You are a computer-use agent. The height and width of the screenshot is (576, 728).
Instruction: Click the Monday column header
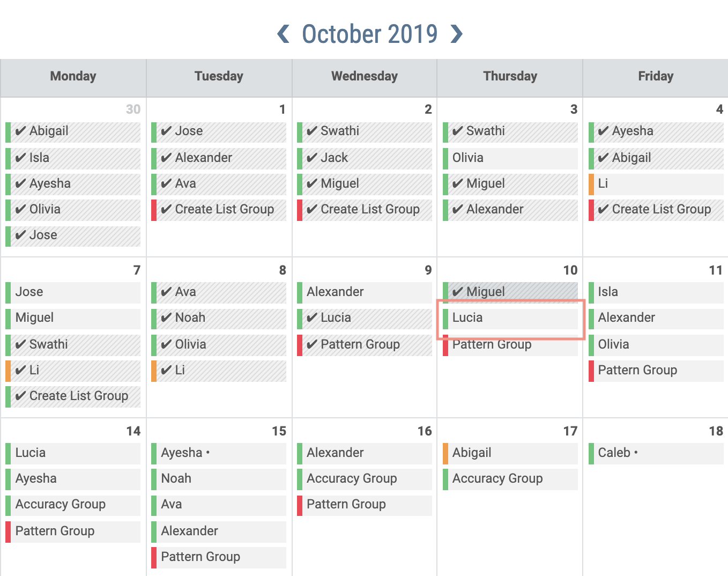click(x=72, y=76)
